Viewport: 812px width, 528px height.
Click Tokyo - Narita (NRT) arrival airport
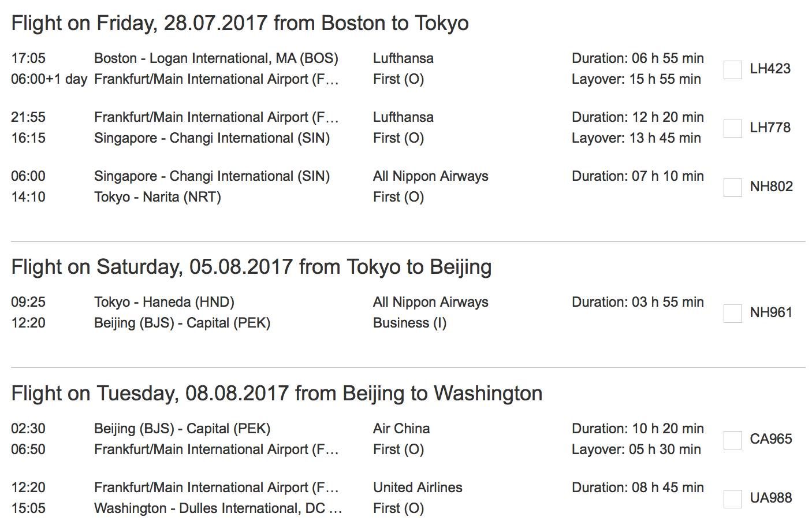(158, 197)
